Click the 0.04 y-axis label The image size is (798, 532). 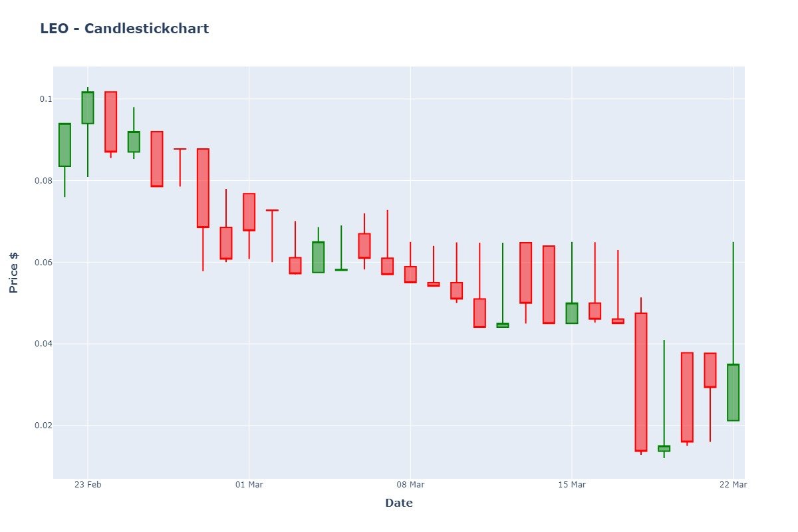(43, 344)
